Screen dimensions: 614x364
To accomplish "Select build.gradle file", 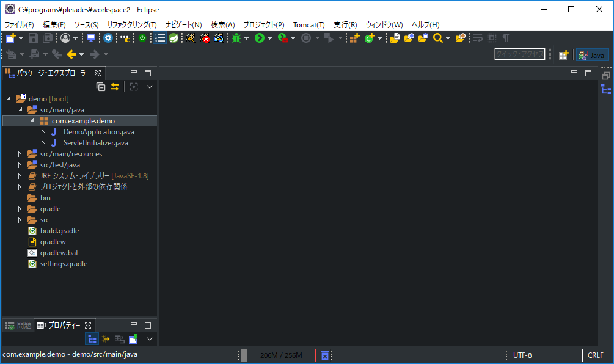I will tap(59, 231).
